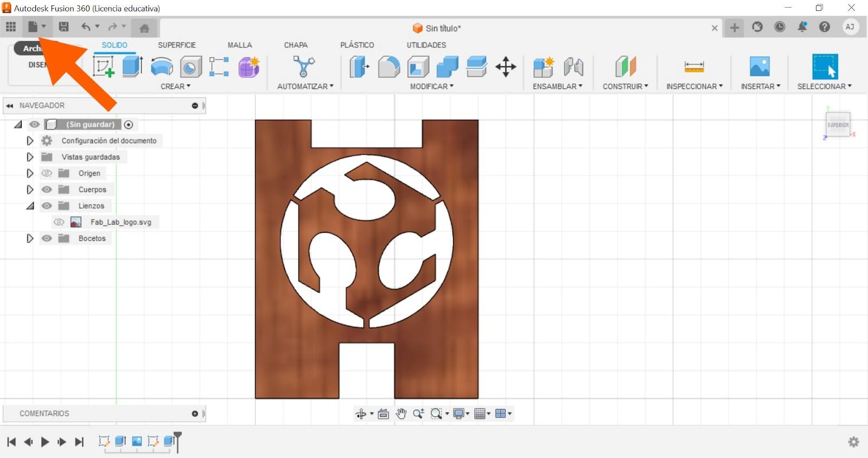This screenshot has height=458, width=868.
Task: Show the Fab_Lab_logo.svg canvas
Action: pos(59,222)
